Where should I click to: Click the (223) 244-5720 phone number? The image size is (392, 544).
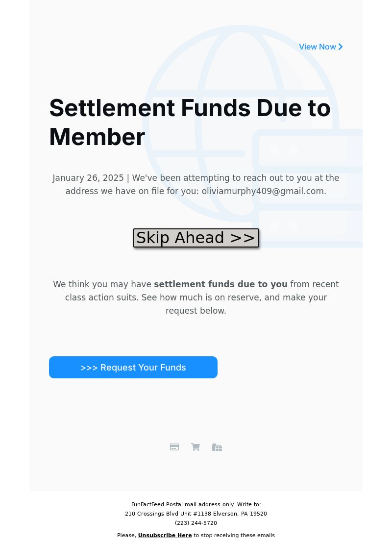pos(196,523)
